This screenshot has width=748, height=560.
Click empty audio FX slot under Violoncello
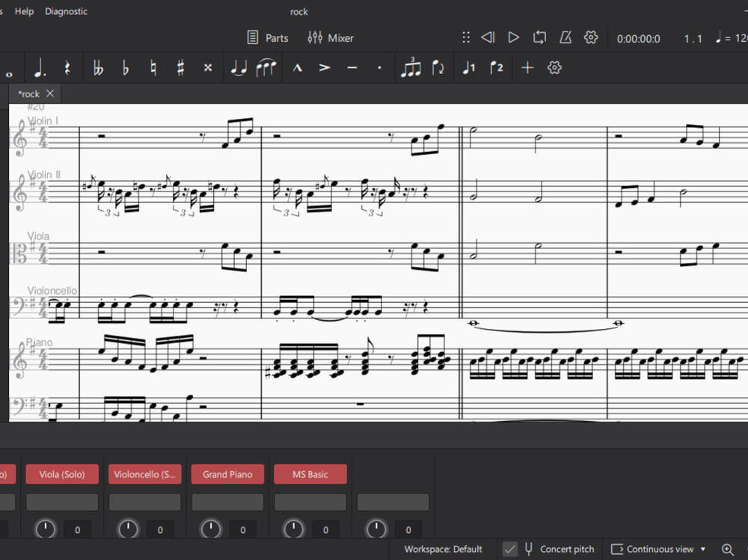coord(144,502)
